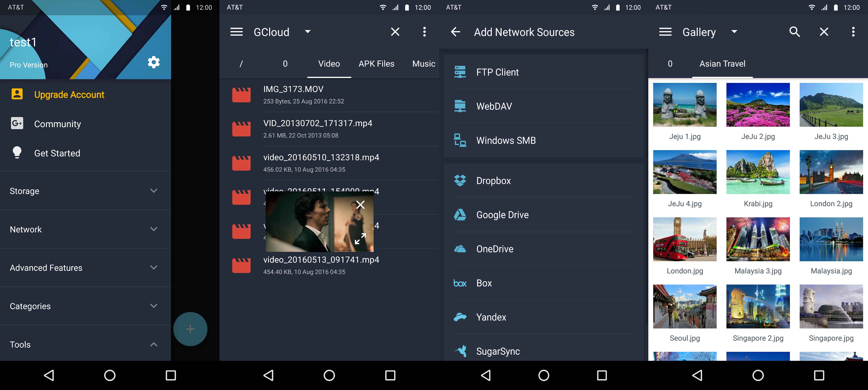The height and width of the screenshot is (390, 868).
Task: Click the SugarSync bird icon
Action: click(x=461, y=351)
